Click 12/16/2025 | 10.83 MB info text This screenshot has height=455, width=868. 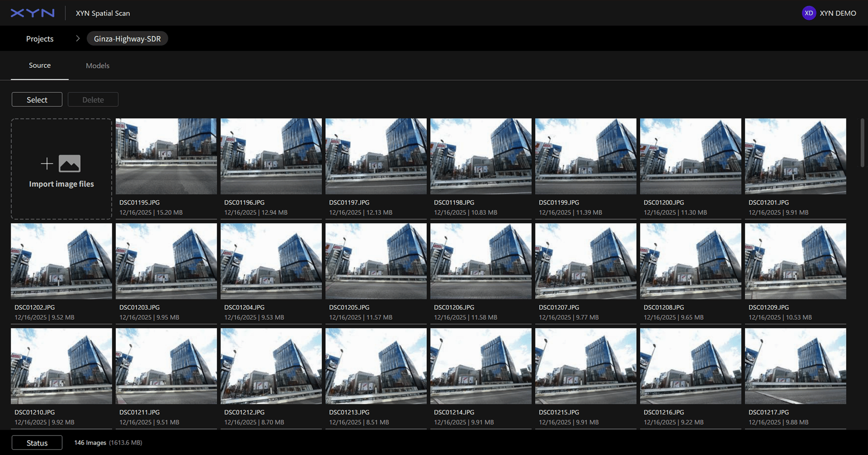tap(466, 212)
